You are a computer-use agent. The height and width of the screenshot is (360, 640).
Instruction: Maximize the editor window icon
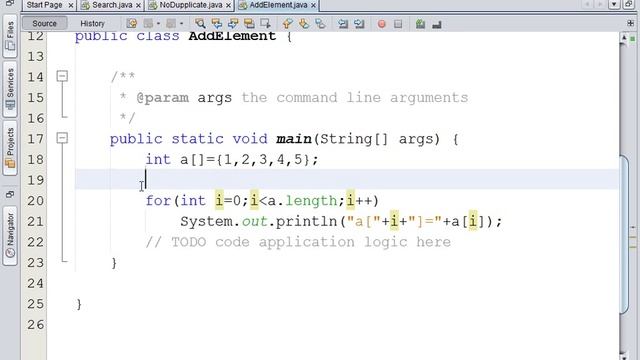(x=629, y=4)
